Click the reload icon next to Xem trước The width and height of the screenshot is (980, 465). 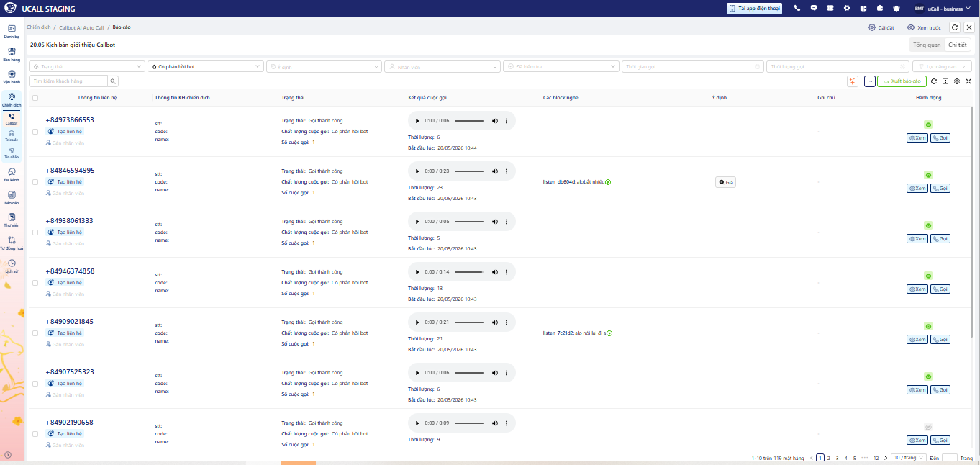click(x=955, y=27)
